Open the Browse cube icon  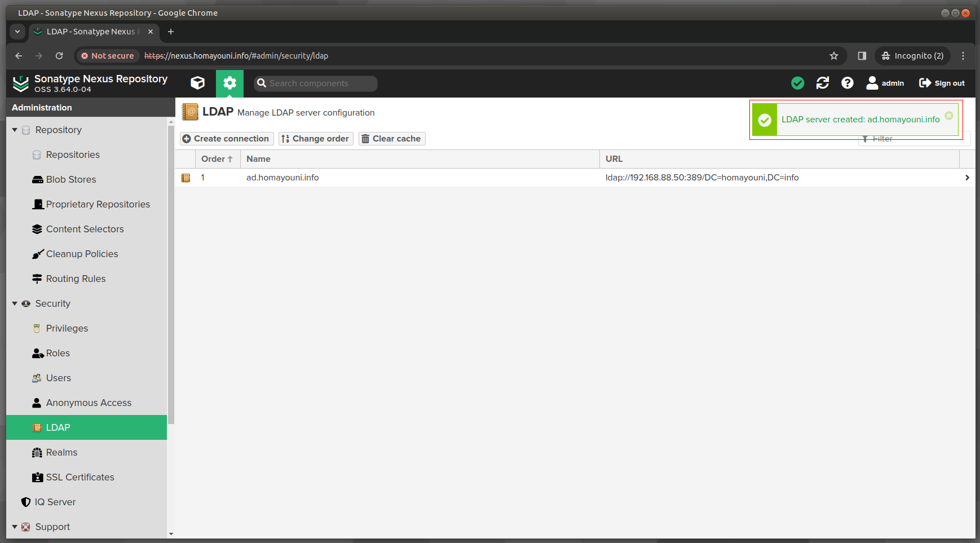tap(197, 83)
